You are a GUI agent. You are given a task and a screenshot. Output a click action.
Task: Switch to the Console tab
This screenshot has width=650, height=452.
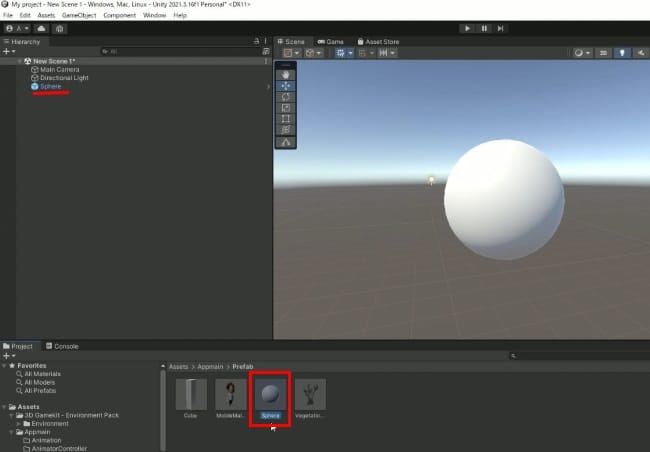click(62, 346)
